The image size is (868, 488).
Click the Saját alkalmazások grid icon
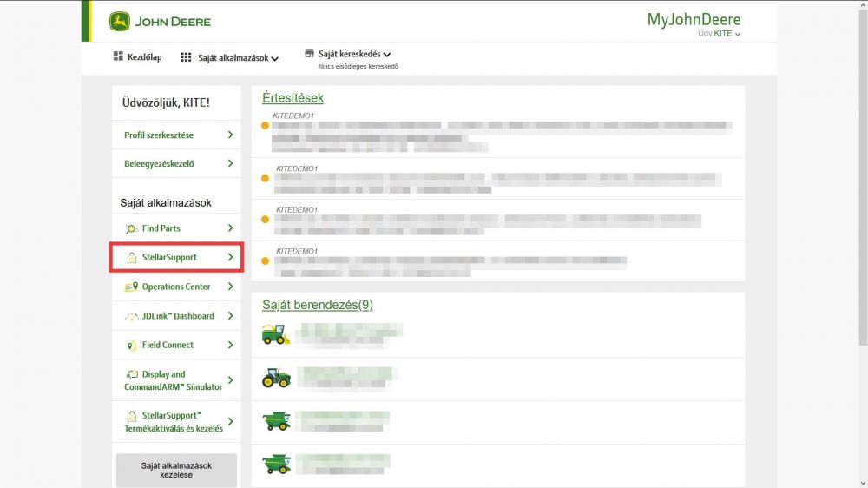[x=186, y=57]
